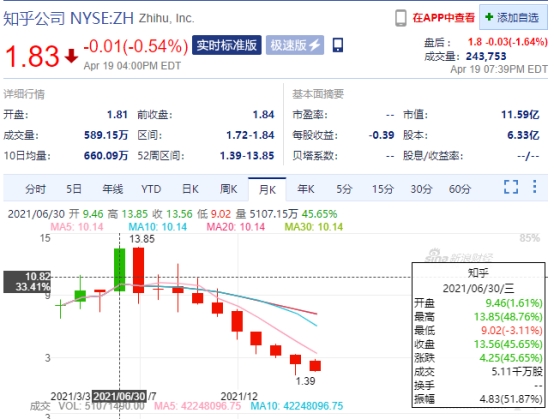The width and height of the screenshot is (554, 420).
Task: Open the 在APP中查看 link
Action: click(444, 18)
